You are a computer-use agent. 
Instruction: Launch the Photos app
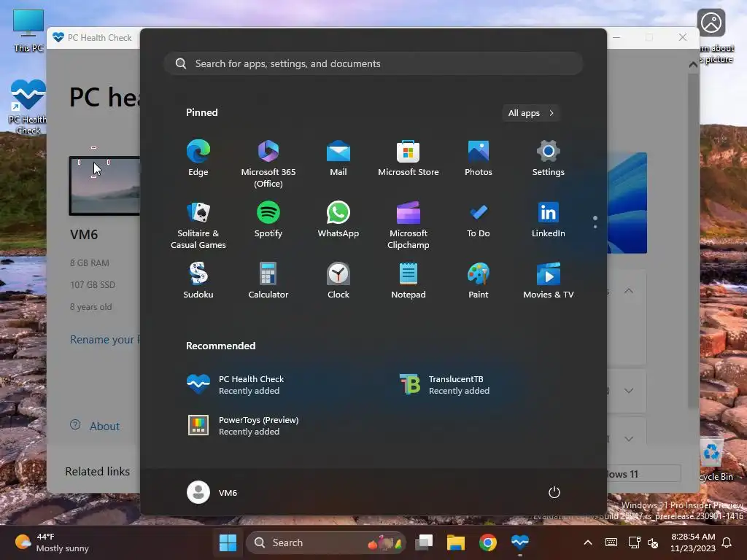click(479, 158)
